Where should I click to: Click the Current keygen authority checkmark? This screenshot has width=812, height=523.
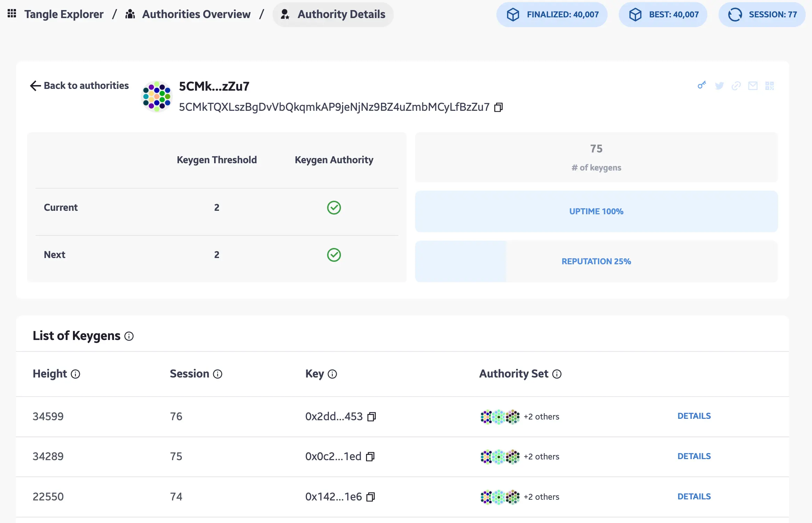334,208
